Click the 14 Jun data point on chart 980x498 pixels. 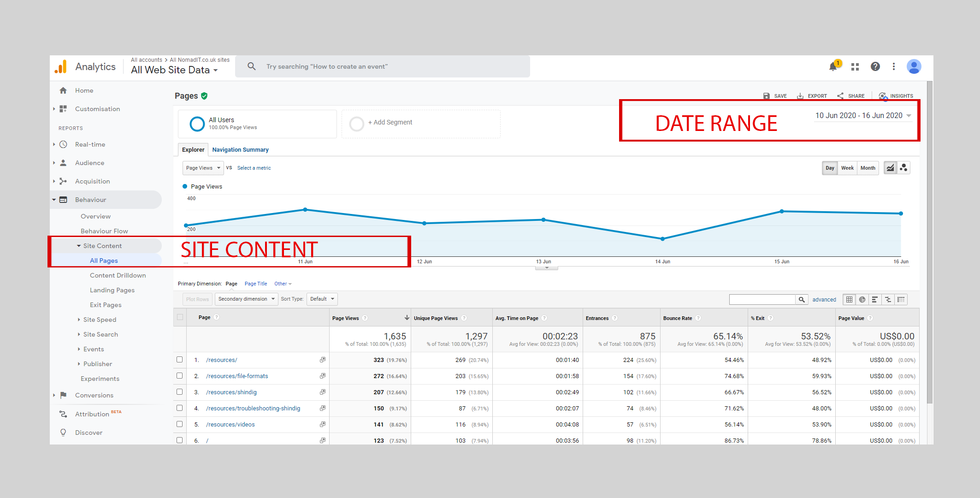662,239
